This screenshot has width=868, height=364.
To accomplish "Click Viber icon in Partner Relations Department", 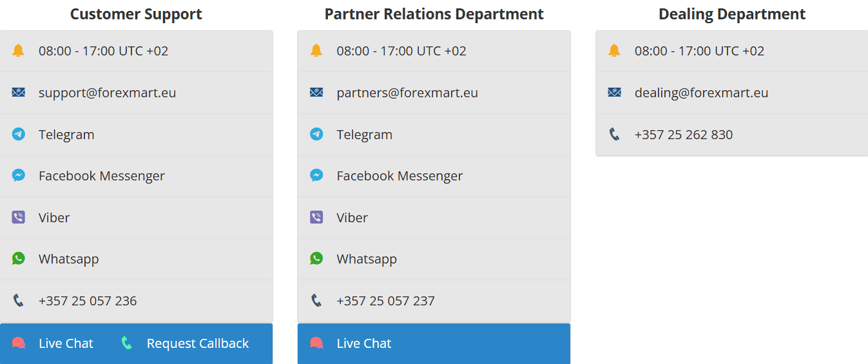I will tap(316, 217).
